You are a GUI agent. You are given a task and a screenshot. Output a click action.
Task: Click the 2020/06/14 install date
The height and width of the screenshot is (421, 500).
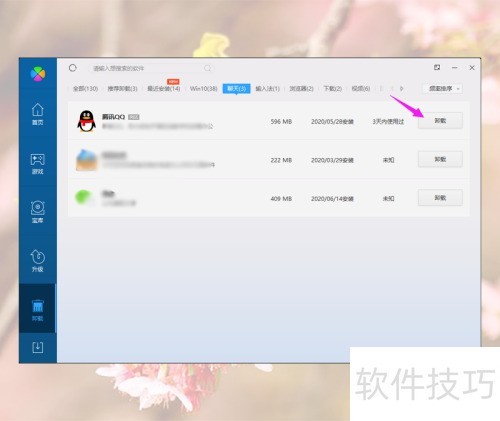pos(332,199)
